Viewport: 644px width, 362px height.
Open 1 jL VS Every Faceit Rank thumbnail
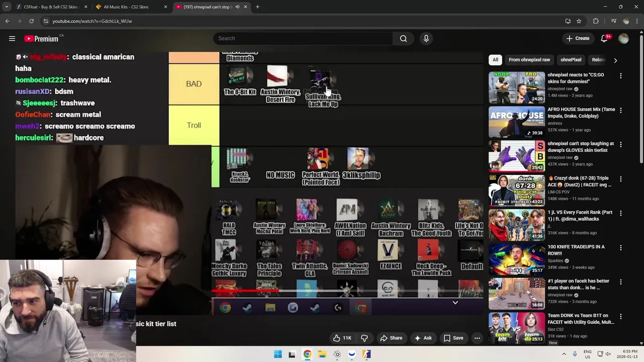[x=517, y=225]
